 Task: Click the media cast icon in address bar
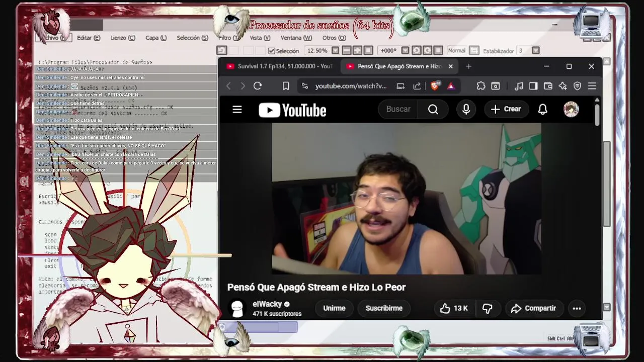click(x=400, y=86)
